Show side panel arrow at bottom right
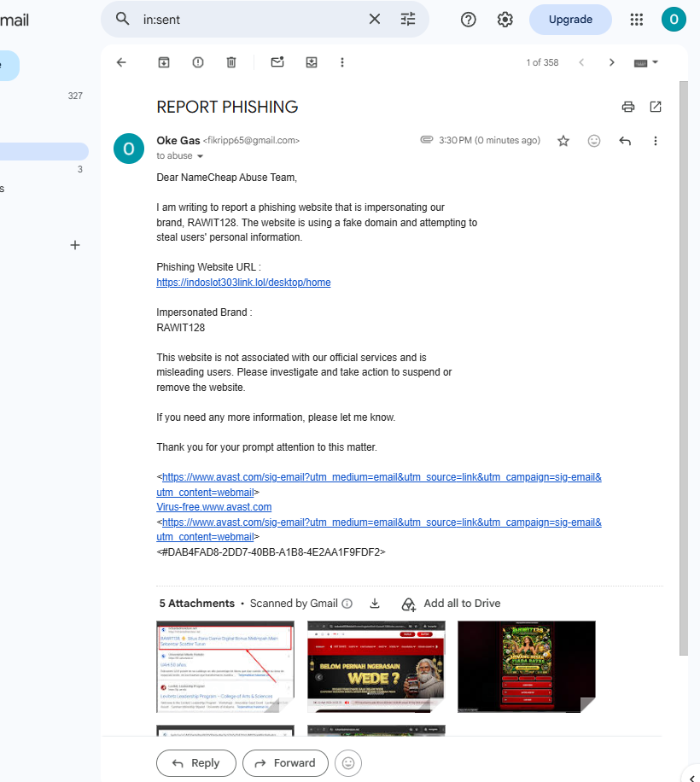700x782 pixels. click(692, 778)
